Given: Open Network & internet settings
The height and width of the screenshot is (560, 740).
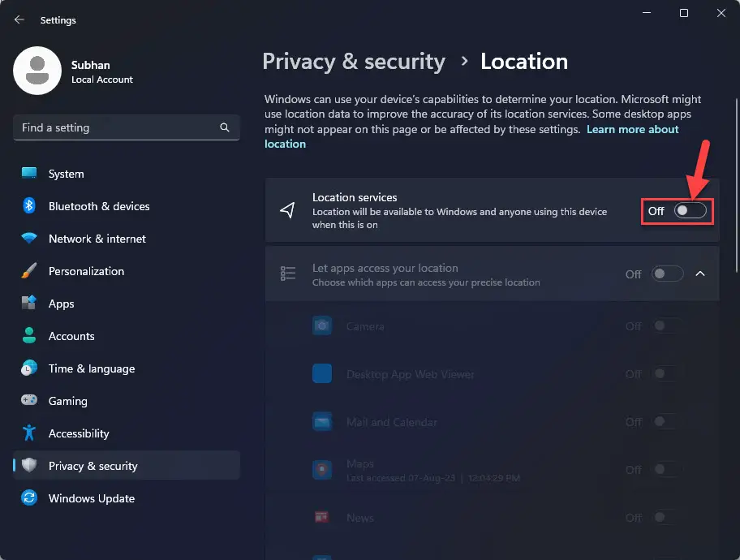Looking at the screenshot, I should [x=127, y=239].
